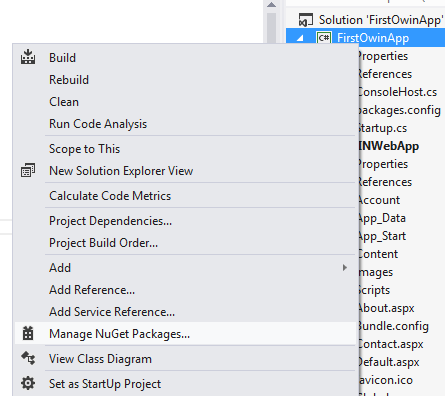Click the New Solution Explorer View icon
445x396 pixels.
[28, 170]
